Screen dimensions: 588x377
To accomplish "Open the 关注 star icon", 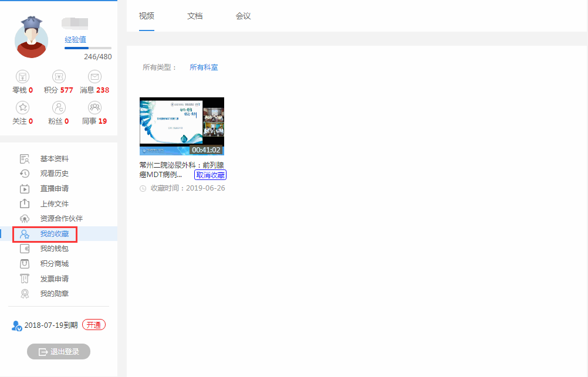I will click(x=22, y=108).
